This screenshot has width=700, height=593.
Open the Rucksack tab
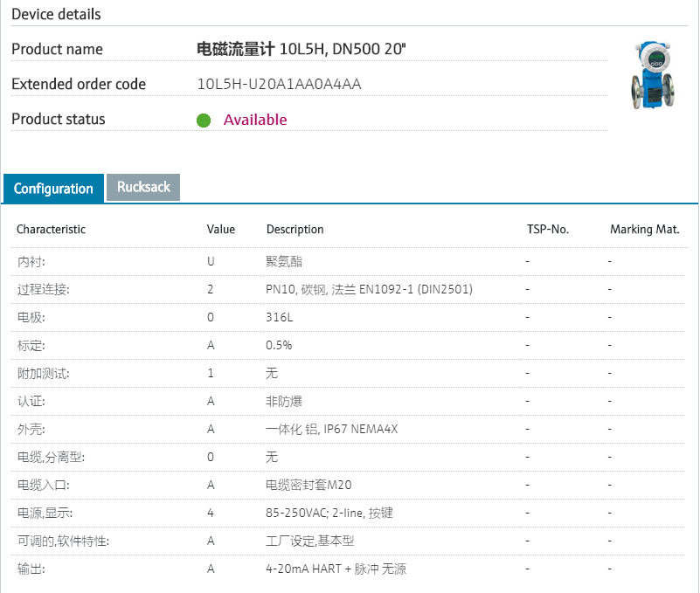click(x=143, y=187)
